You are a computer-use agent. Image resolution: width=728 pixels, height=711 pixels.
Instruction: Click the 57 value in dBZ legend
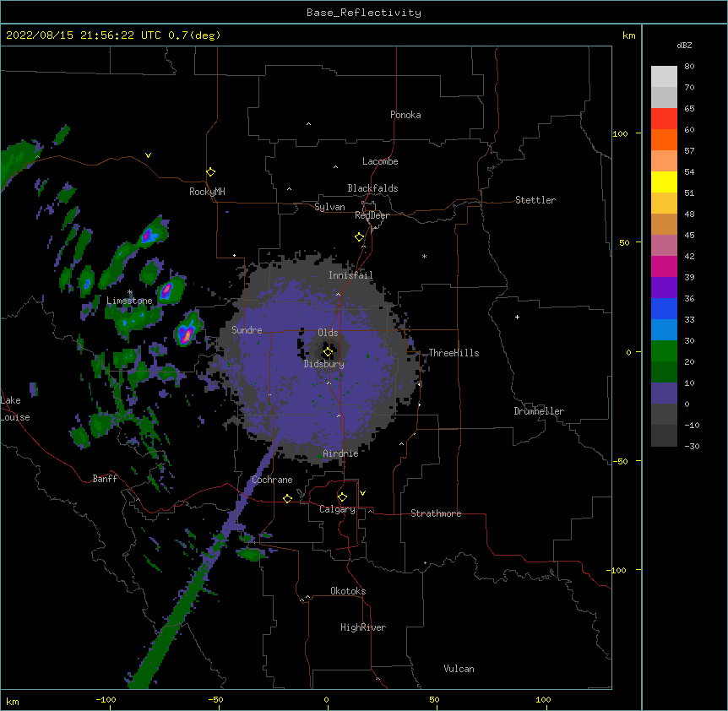tap(689, 151)
